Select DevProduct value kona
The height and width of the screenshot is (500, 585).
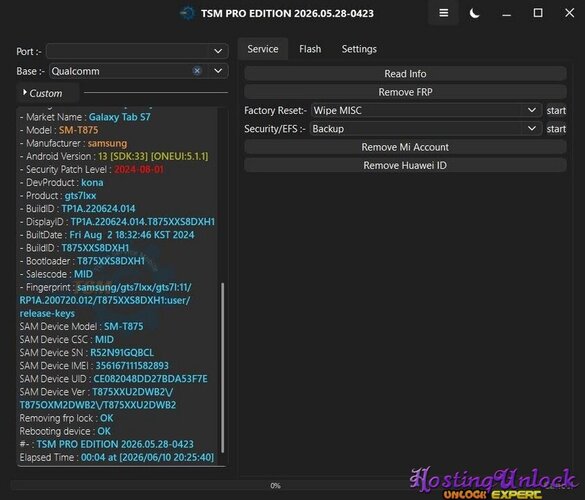tap(92, 182)
